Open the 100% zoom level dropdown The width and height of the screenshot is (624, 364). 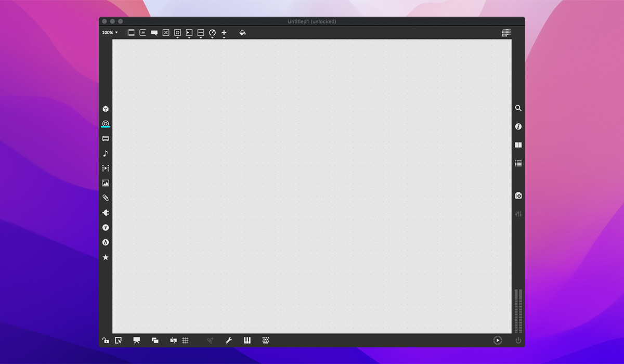tap(109, 32)
